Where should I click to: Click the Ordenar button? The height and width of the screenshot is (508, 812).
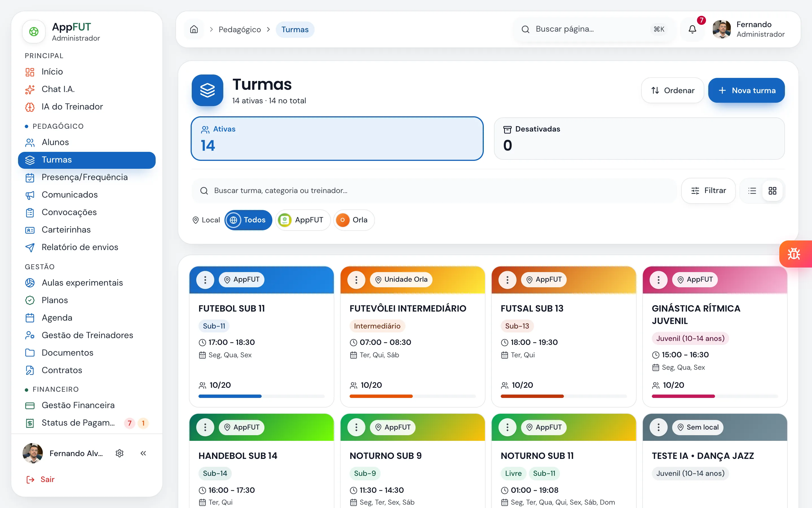pyautogui.click(x=672, y=90)
